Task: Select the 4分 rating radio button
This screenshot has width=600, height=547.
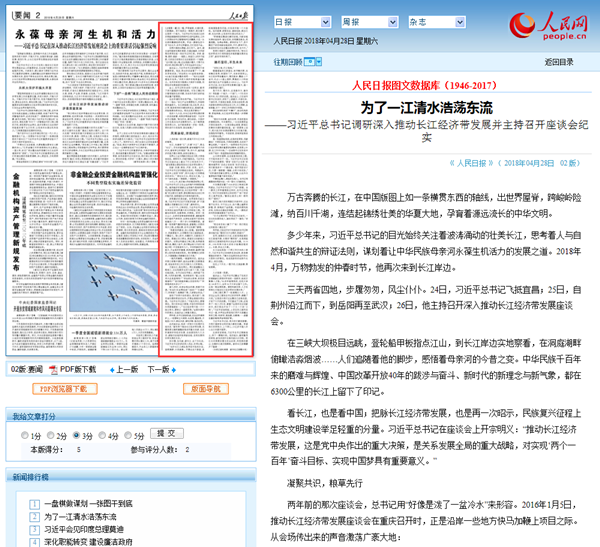Action: click(x=102, y=435)
